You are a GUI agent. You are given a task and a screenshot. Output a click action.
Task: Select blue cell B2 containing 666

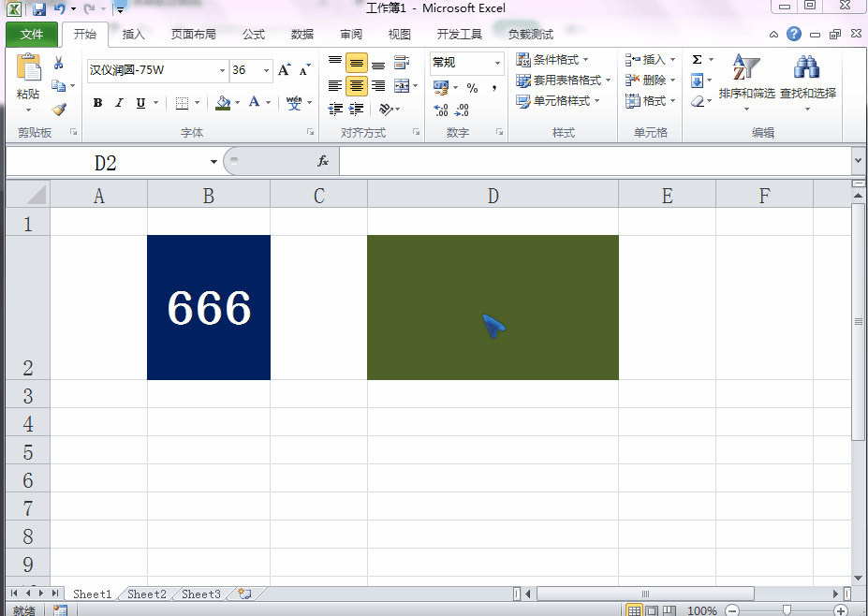pyautogui.click(x=209, y=307)
